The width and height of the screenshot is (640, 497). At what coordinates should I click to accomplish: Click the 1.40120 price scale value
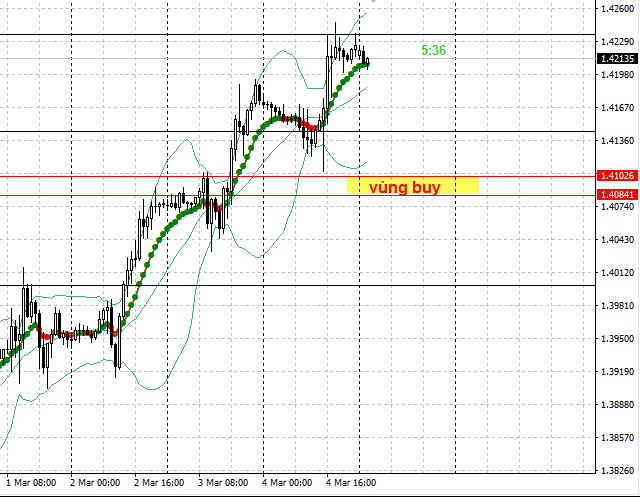tap(618, 273)
